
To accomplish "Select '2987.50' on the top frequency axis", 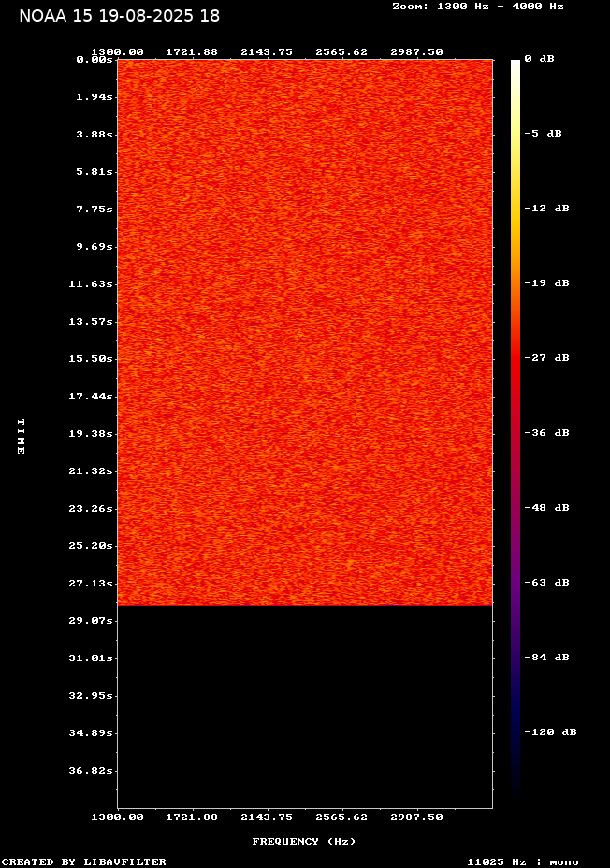I will click(417, 51).
